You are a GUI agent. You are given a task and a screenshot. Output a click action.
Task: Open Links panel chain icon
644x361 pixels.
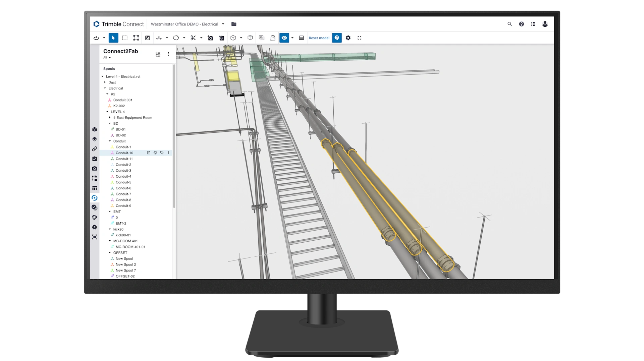coord(95,149)
